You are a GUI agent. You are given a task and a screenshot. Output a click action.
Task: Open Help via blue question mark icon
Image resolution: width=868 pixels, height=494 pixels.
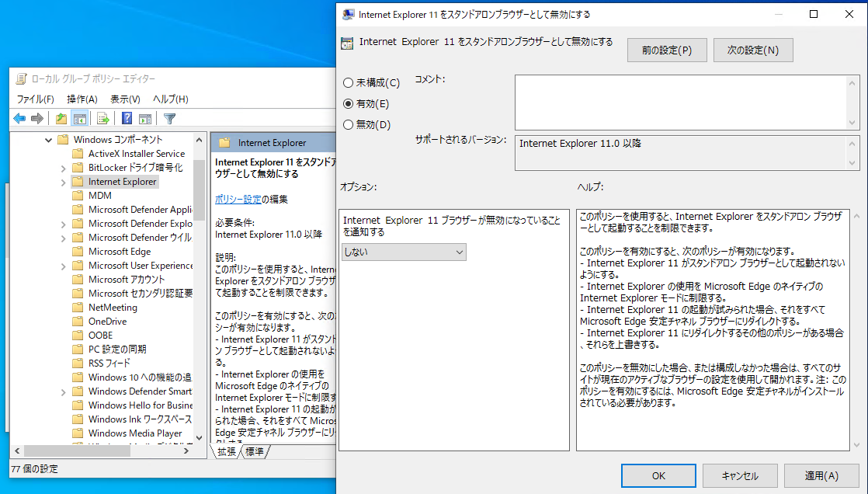(x=127, y=119)
